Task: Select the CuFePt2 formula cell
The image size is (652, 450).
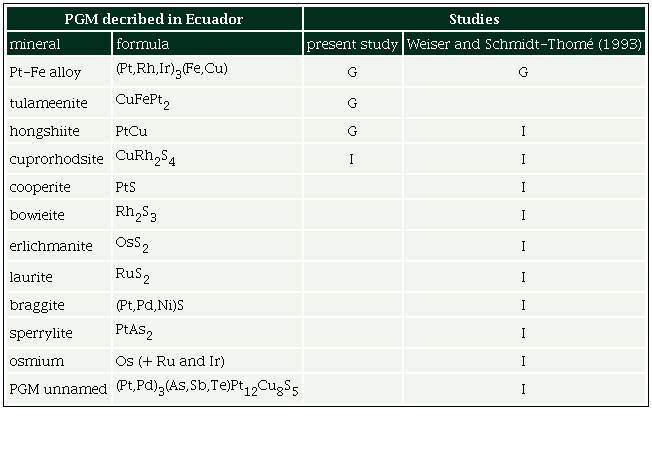Action: coord(143,102)
